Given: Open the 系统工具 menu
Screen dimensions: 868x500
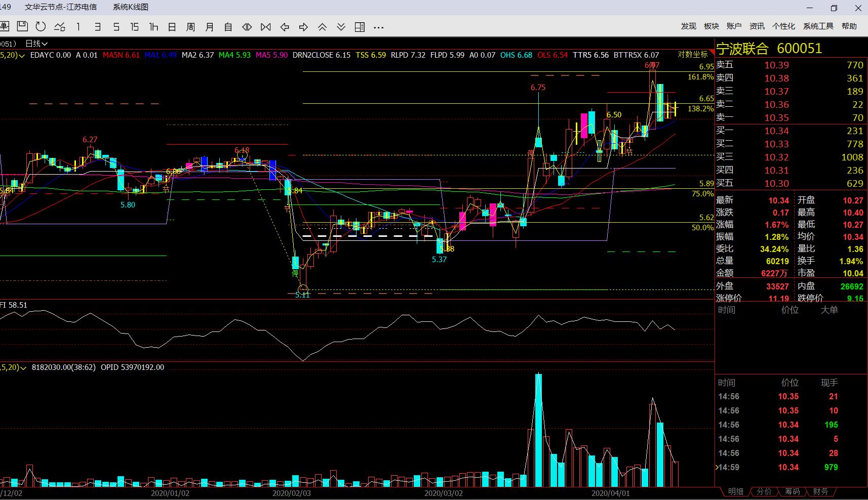Looking at the screenshot, I should point(818,26).
